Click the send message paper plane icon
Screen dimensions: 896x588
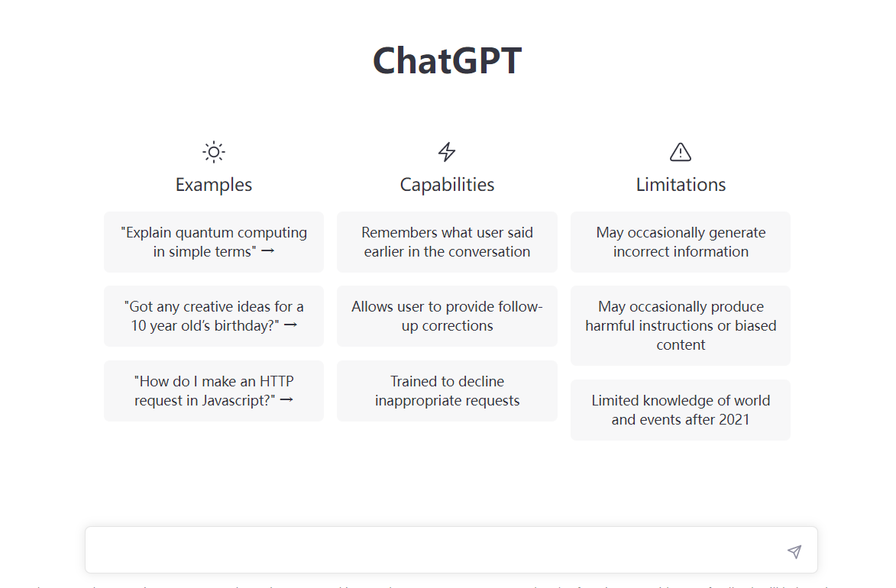click(x=794, y=551)
